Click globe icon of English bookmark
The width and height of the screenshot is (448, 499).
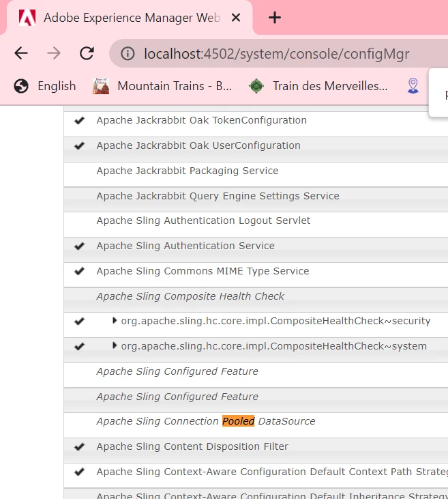tap(21, 86)
